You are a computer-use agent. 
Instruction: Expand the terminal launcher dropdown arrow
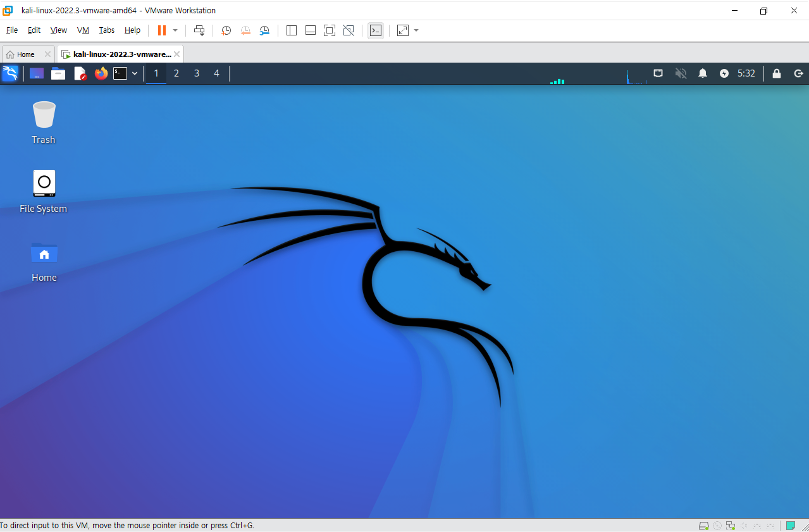pos(135,73)
